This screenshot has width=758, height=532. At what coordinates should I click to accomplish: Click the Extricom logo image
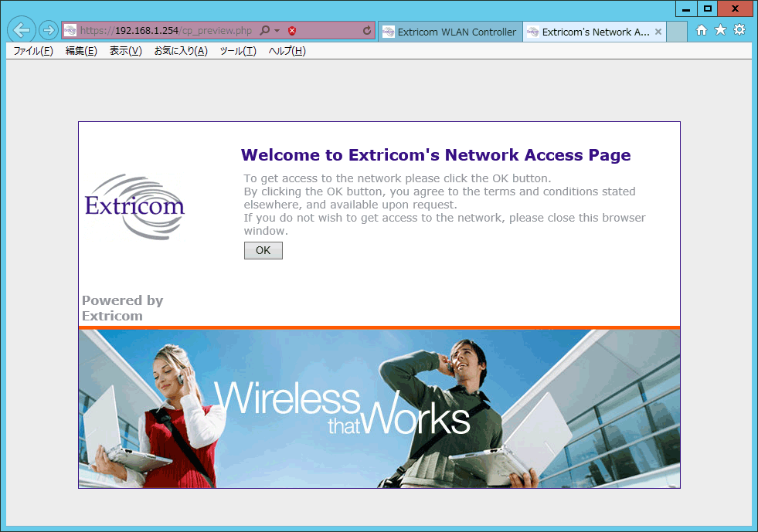pyautogui.click(x=135, y=207)
